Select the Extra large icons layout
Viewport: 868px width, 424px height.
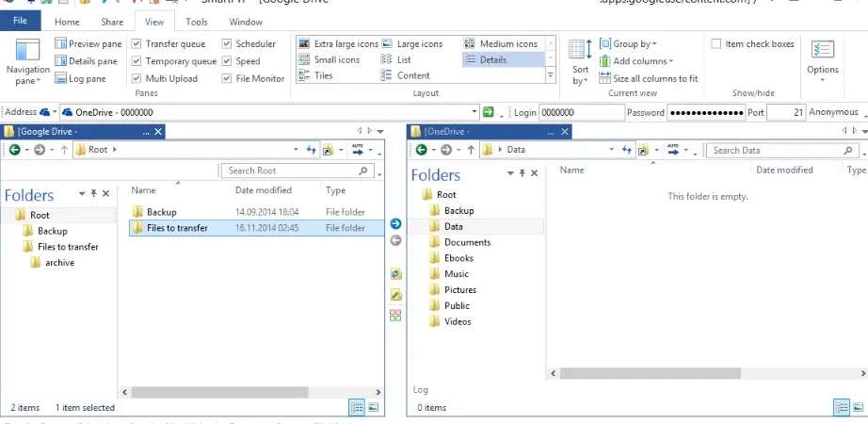pos(338,43)
